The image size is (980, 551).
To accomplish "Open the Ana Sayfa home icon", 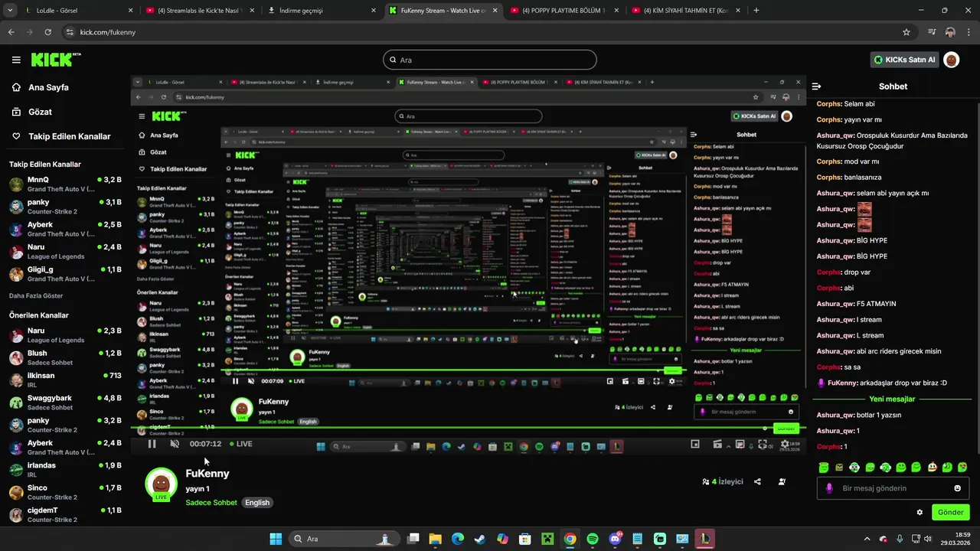I will pyautogui.click(x=16, y=87).
